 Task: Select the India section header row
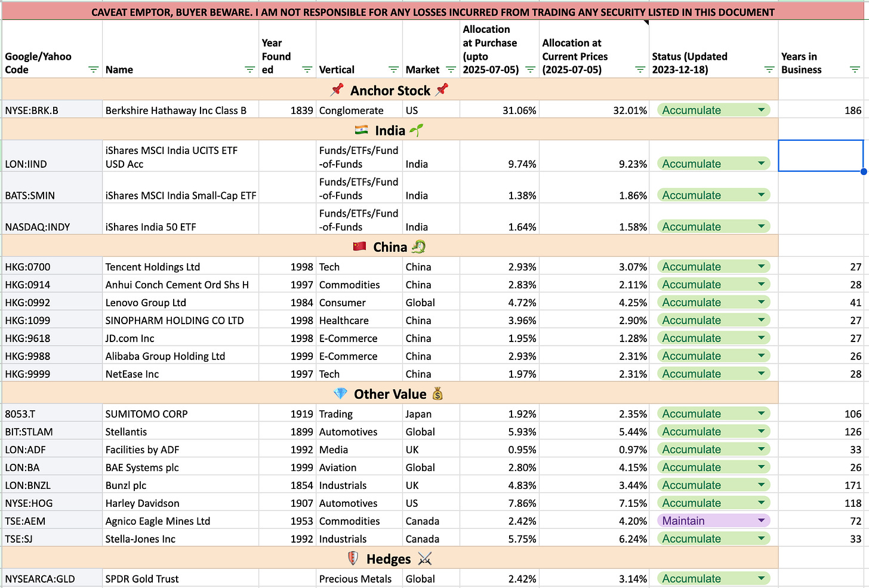[x=390, y=130]
